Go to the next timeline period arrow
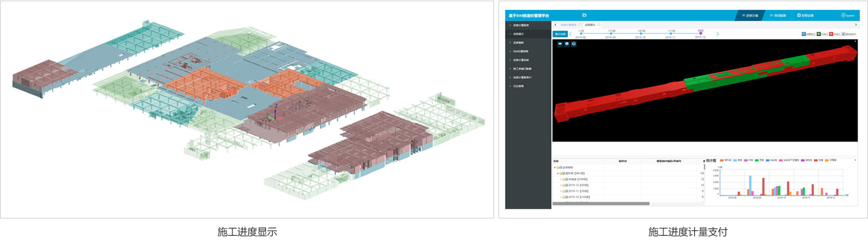 [718, 34]
